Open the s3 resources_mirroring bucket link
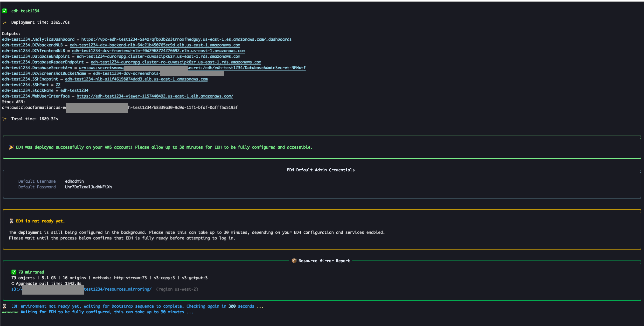Viewport: 644px width, 326px height. (x=81, y=289)
